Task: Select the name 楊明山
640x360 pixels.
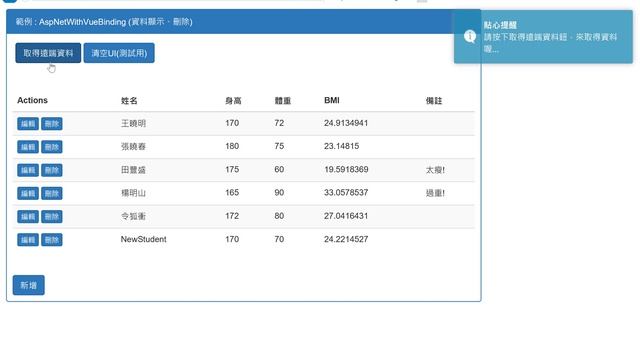Action: click(133, 193)
